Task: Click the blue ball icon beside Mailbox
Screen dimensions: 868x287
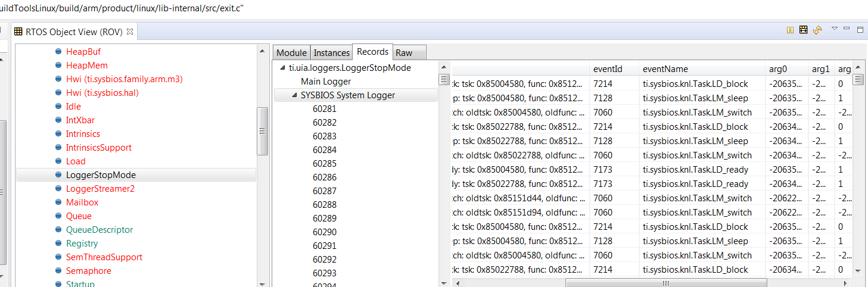Action: [58, 202]
